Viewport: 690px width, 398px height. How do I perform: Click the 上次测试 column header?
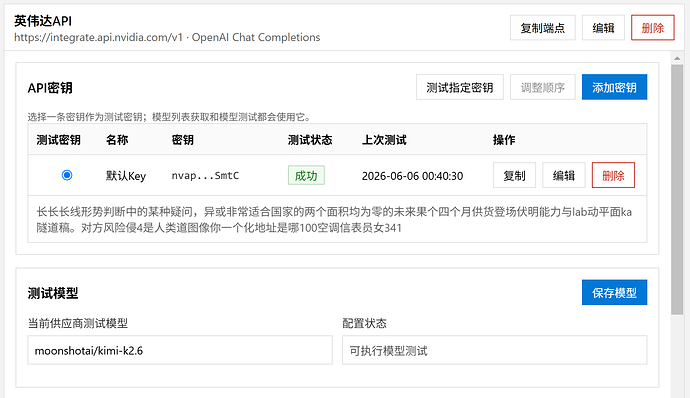(x=384, y=140)
